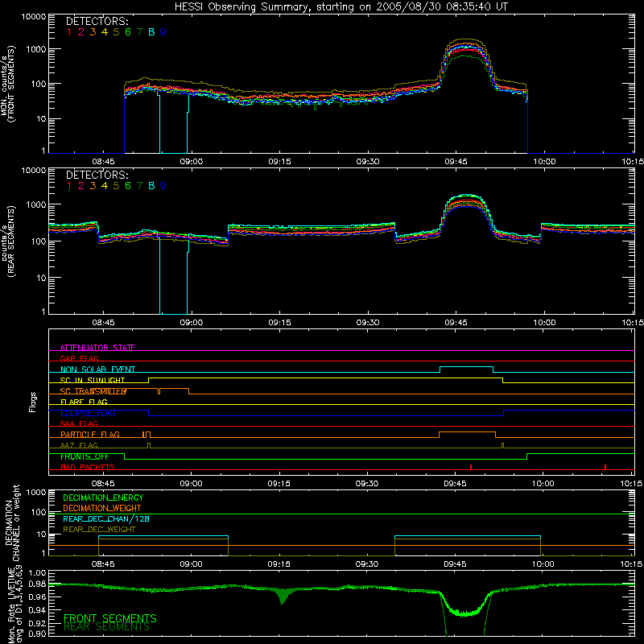Click the Flags vertical axis label

click(32, 402)
